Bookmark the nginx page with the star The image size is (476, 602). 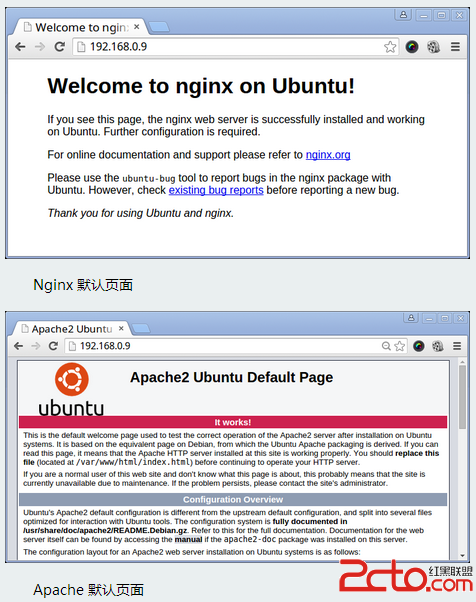[x=390, y=47]
